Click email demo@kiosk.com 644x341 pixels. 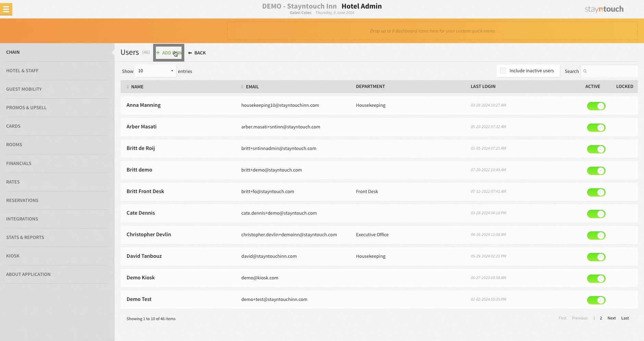tap(260, 278)
